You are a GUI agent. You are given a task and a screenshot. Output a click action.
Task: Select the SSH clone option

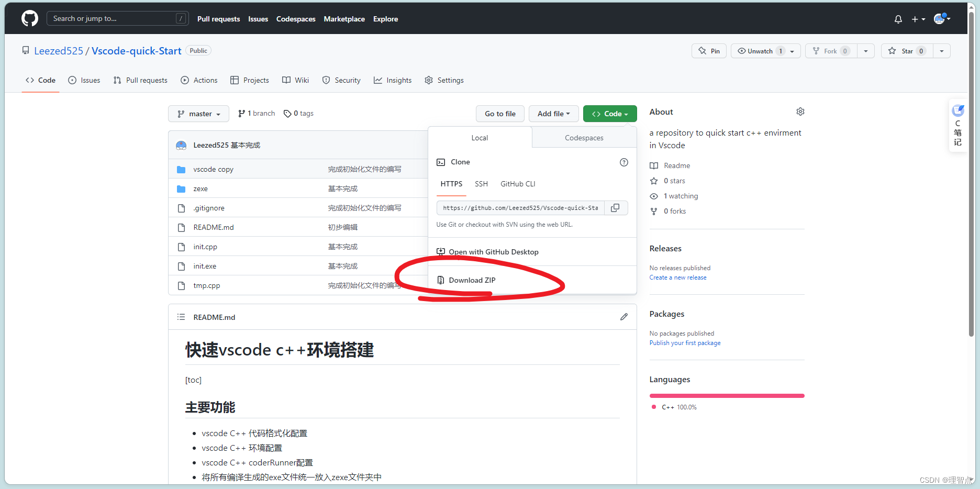(481, 184)
